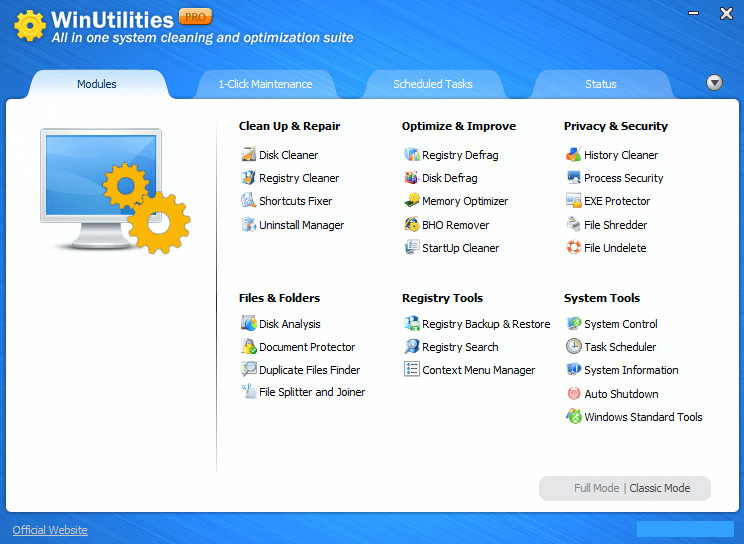Screen dimensions: 744x544
Task: Click the History Cleaner icon
Action: click(x=574, y=154)
